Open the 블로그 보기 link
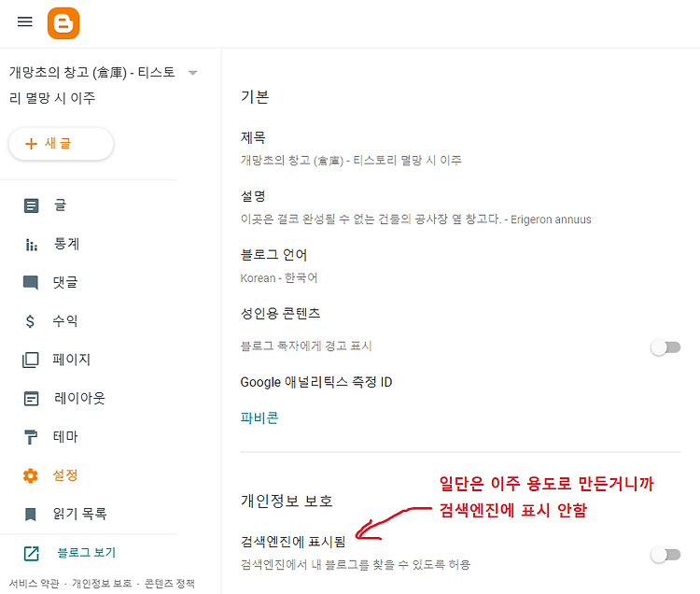 (x=87, y=553)
